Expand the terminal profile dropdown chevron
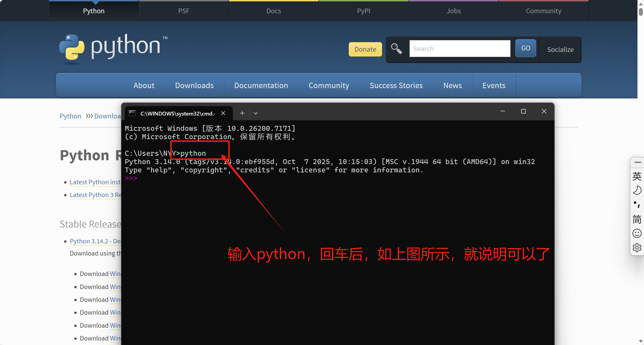This screenshot has height=345, width=644. (x=256, y=113)
